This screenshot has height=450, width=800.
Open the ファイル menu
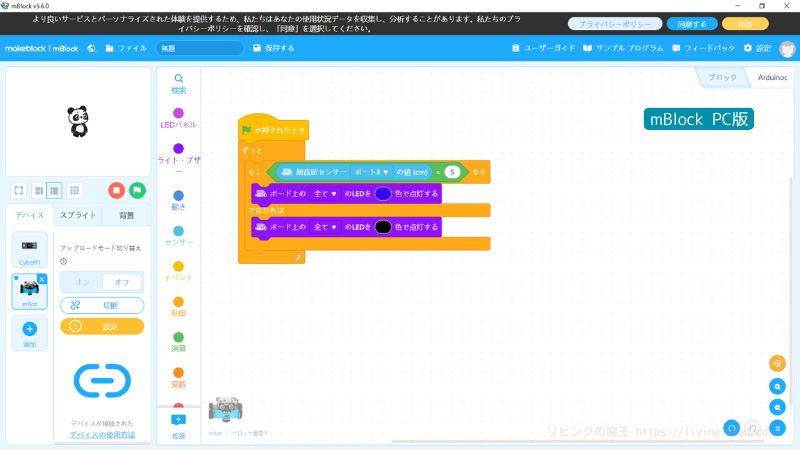click(x=126, y=48)
